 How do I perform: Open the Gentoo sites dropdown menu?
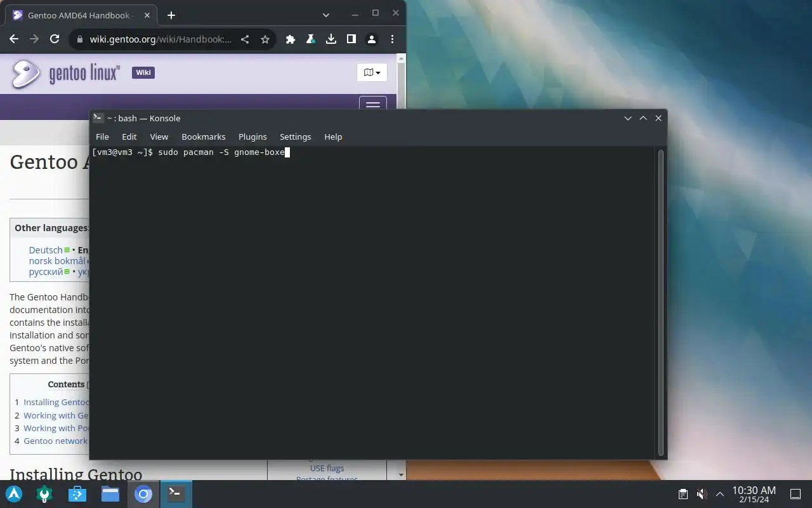372,72
